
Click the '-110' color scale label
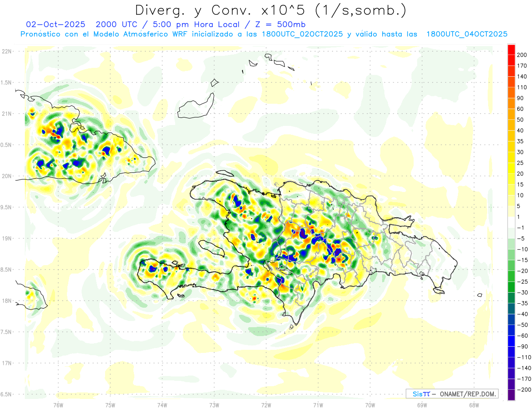pyautogui.click(x=524, y=357)
